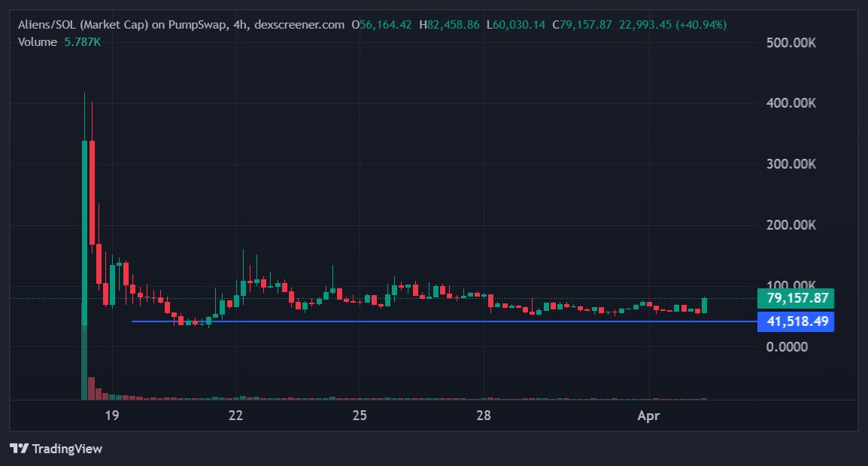
Task: Click the 28 date label on time axis
Action: 484,416
